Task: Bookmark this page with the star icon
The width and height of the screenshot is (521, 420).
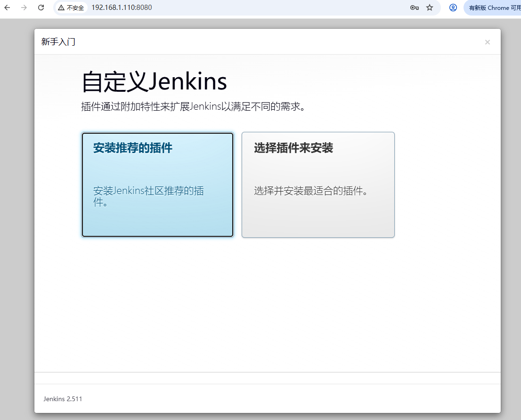Action: click(430, 8)
